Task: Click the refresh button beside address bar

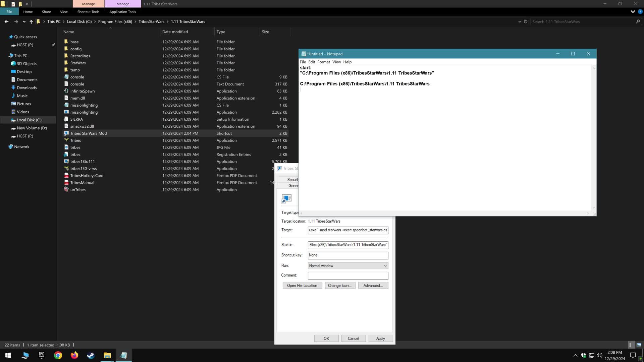Action: click(x=526, y=21)
